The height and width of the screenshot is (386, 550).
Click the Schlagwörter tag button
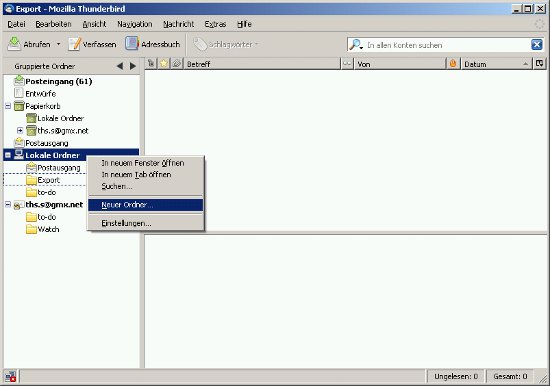point(226,45)
